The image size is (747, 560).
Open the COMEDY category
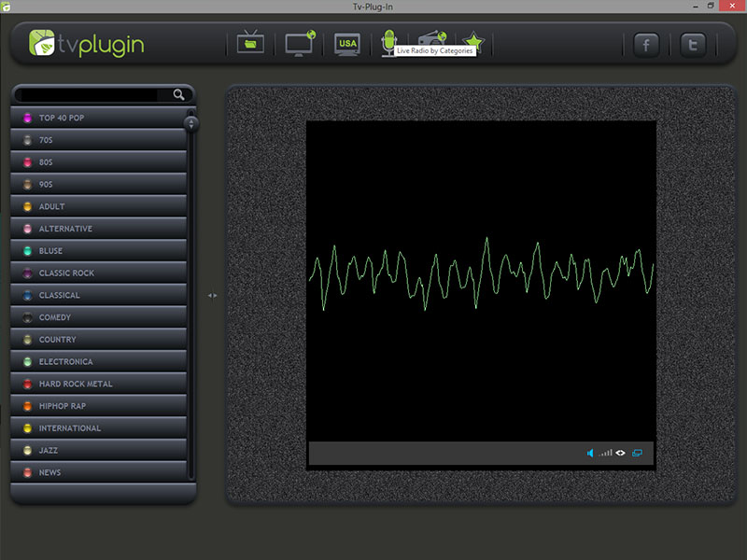tap(99, 317)
